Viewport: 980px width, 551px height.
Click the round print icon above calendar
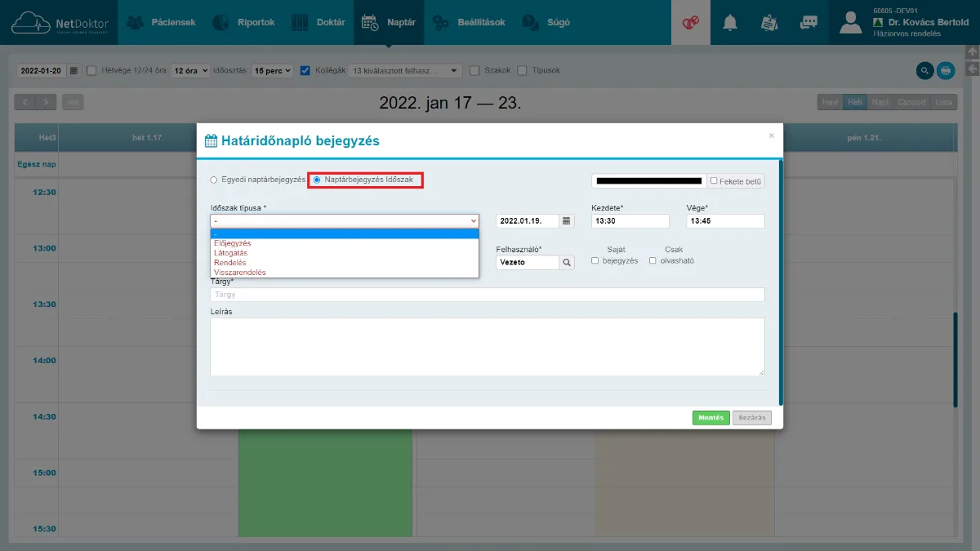tap(946, 71)
